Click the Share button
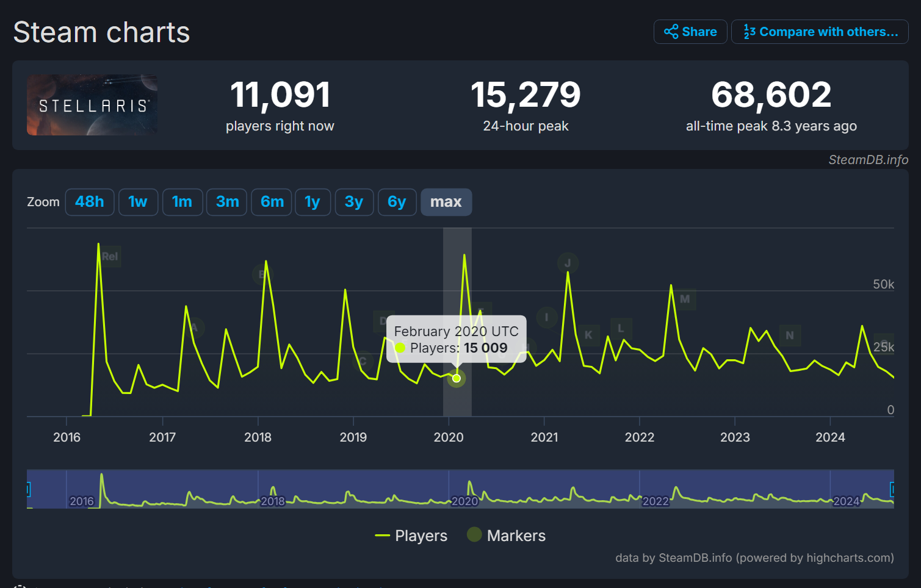Image resolution: width=921 pixels, height=588 pixels. pyautogui.click(x=690, y=32)
